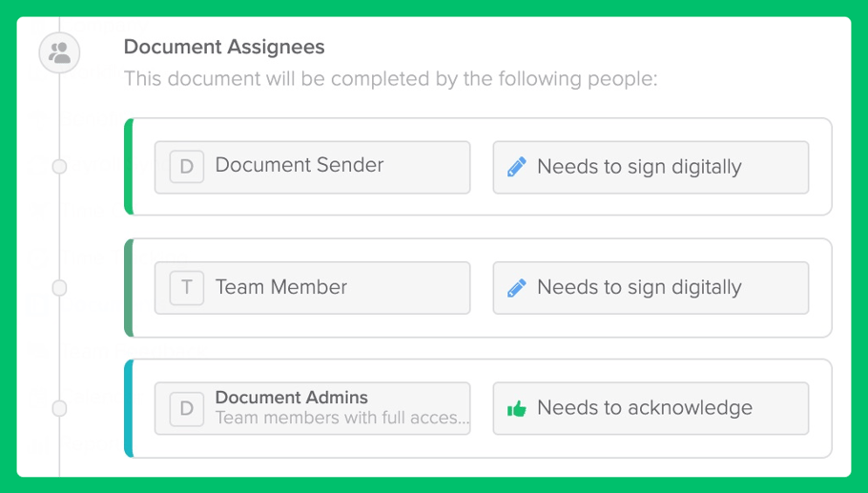The width and height of the screenshot is (868, 493).
Task: Click the T avatar beside Team Member
Action: click(187, 288)
